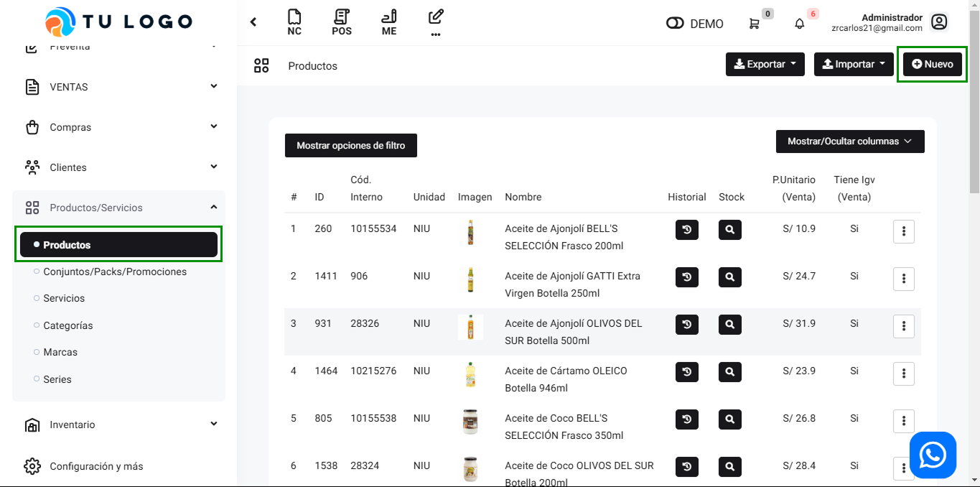Open the Exportar dropdown
The width and height of the screenshot is (980, 487).
(765, 64)
